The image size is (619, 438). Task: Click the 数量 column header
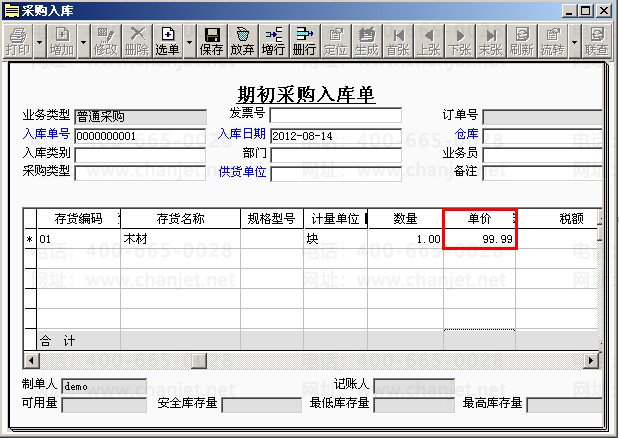(405, 219)
